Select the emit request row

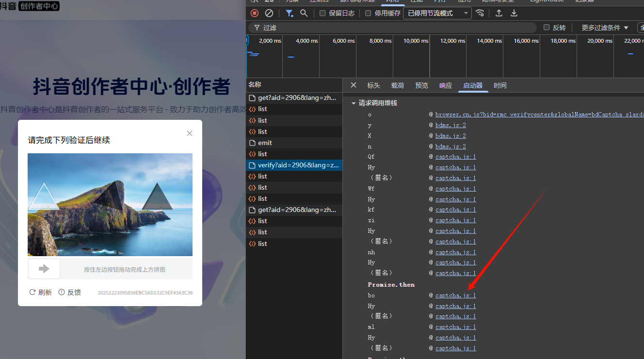tap(294, 143)
